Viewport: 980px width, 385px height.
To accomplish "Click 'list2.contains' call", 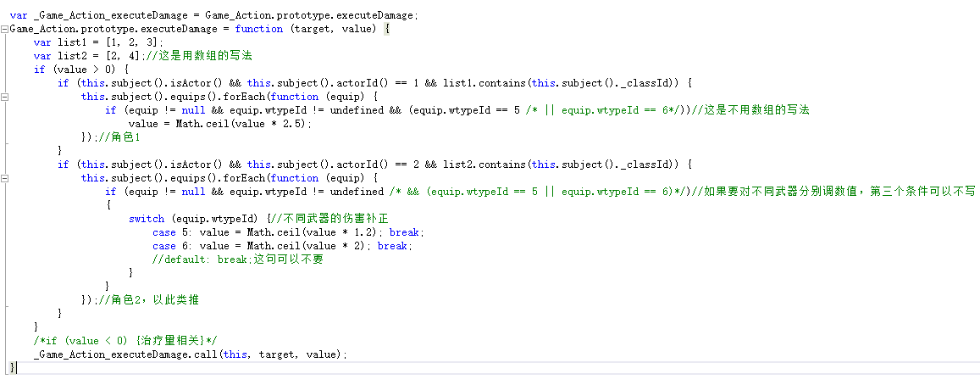I will 484,165.
